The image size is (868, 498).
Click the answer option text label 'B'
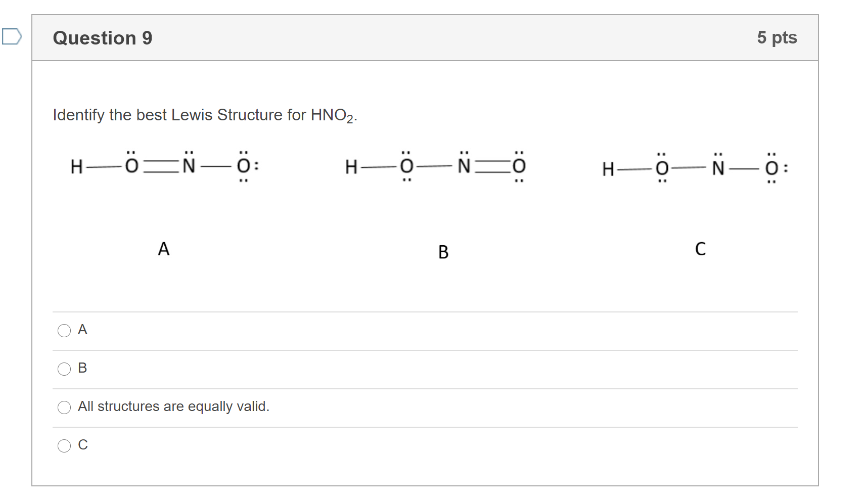coord(82,368)
